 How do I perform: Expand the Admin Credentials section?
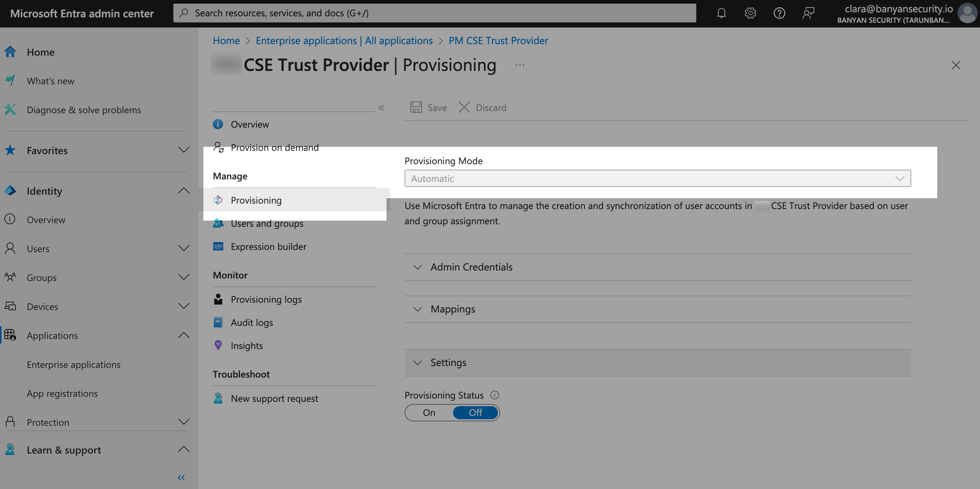[471, 267]
